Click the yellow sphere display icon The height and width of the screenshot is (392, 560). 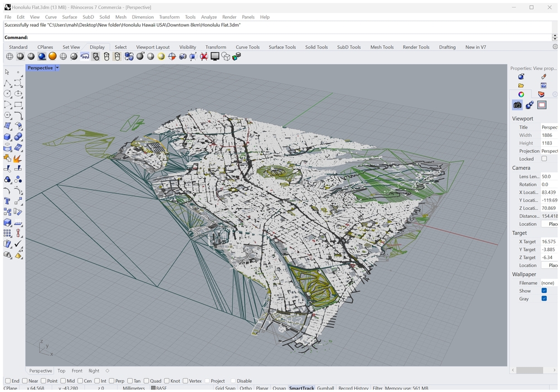tap(161, 56)
